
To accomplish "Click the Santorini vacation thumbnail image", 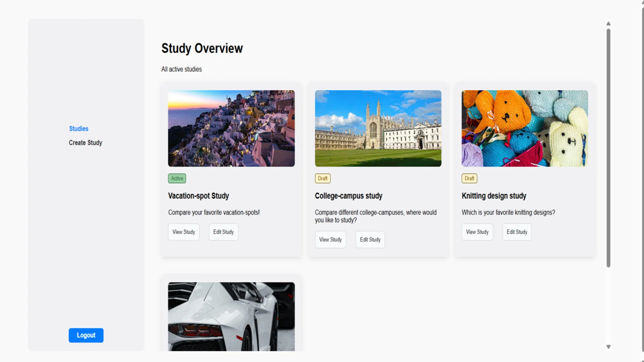I will (231, 128).
